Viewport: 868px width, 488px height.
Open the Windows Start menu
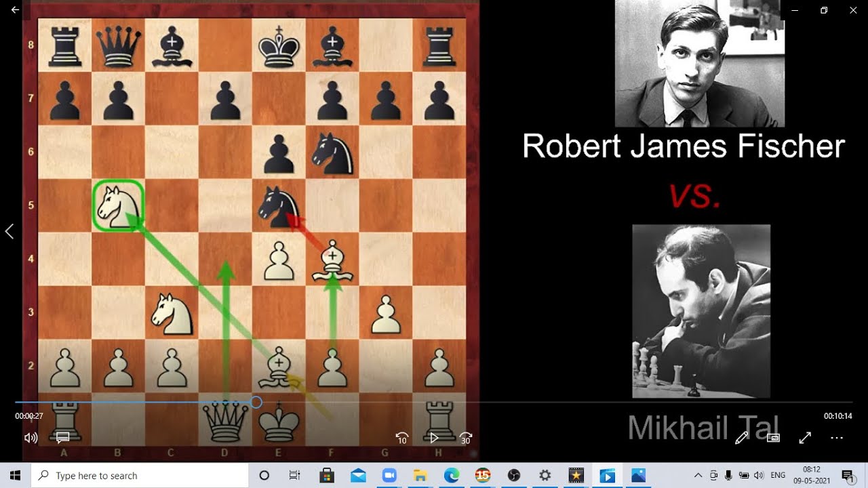pyautogui.click(x=15, y=475)
